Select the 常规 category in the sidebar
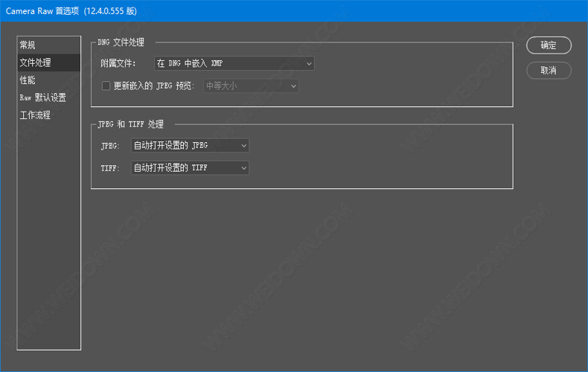 coord(48,45)
